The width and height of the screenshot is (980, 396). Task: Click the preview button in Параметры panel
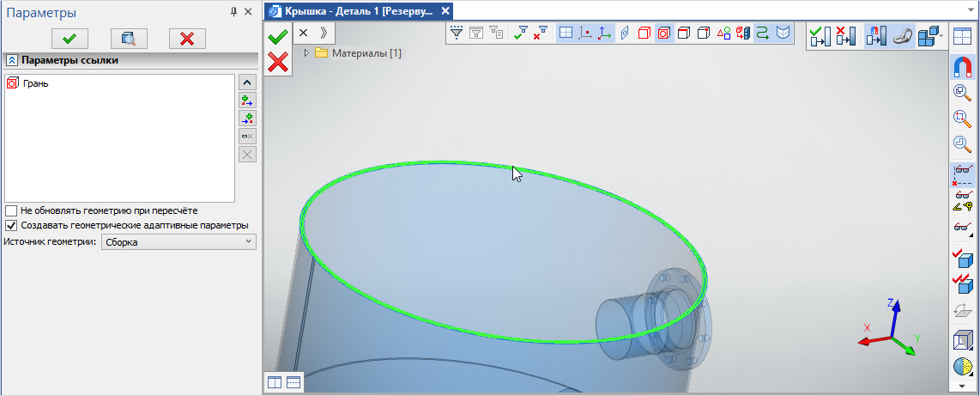pos(129,38)
